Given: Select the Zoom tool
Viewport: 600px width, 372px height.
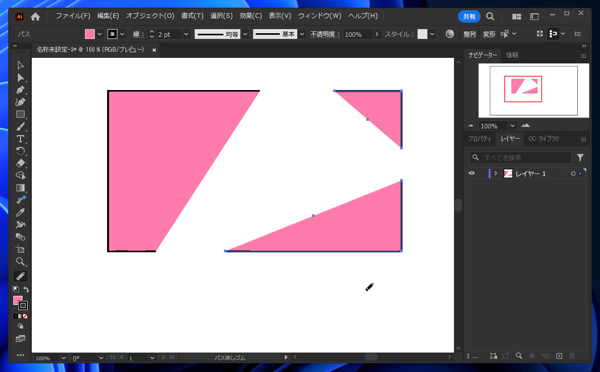Looking at the screenshot, I should [x=20, y=261].
